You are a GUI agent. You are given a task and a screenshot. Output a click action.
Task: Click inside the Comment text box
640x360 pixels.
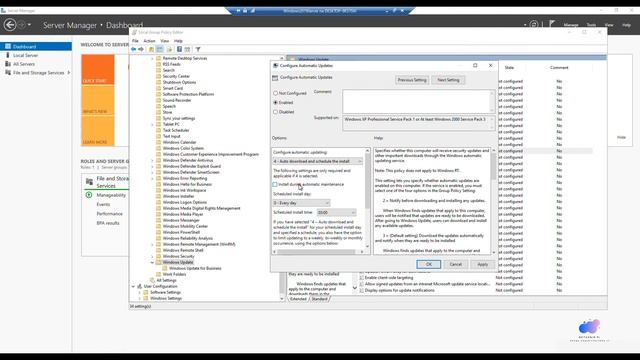(x=416, y=101)
